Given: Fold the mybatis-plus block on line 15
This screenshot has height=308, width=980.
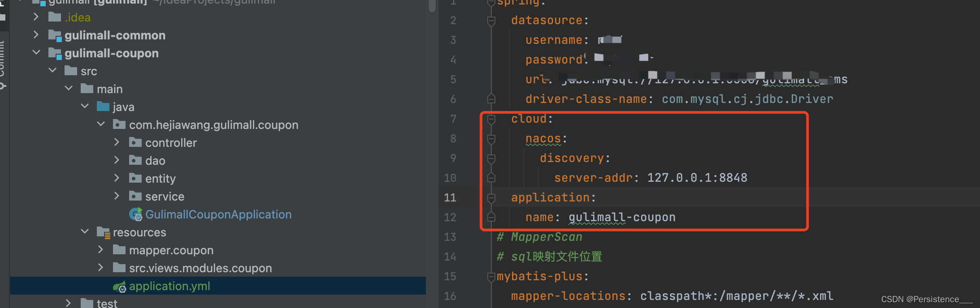Looking at the screenshot, I should tap(491, 277).
